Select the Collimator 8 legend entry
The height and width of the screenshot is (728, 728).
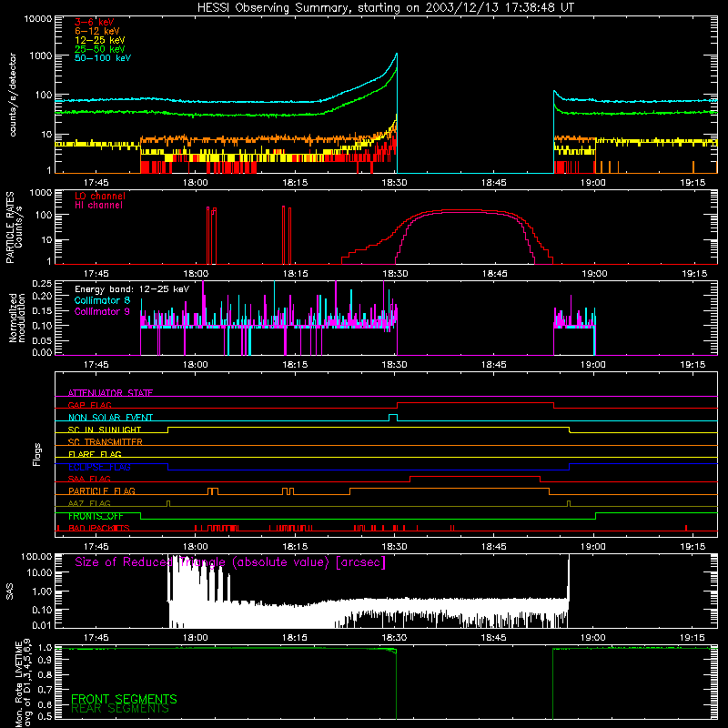tap(102, 300)
